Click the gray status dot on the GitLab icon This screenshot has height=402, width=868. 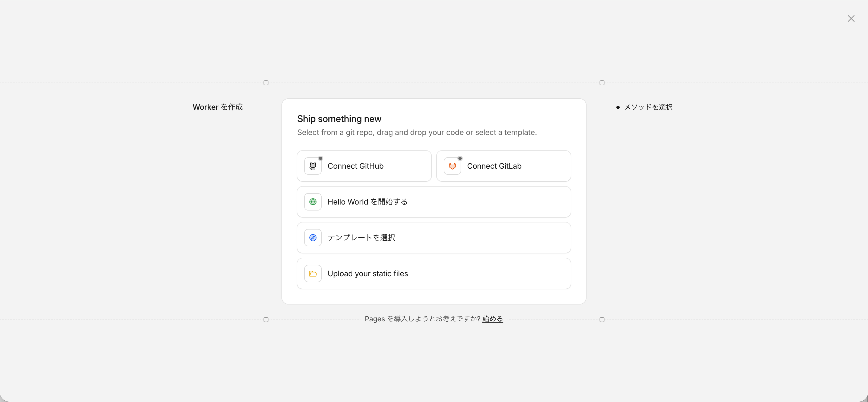(460, 158)
